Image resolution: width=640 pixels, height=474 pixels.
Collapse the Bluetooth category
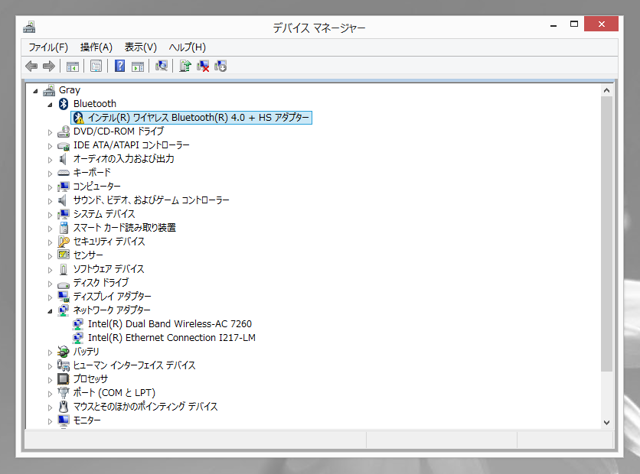pos(50,105)
